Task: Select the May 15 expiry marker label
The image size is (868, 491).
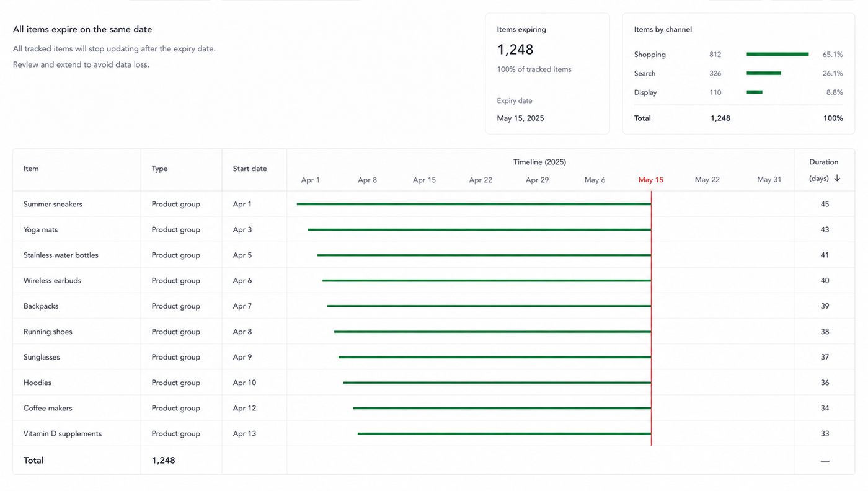Action: 650,180
